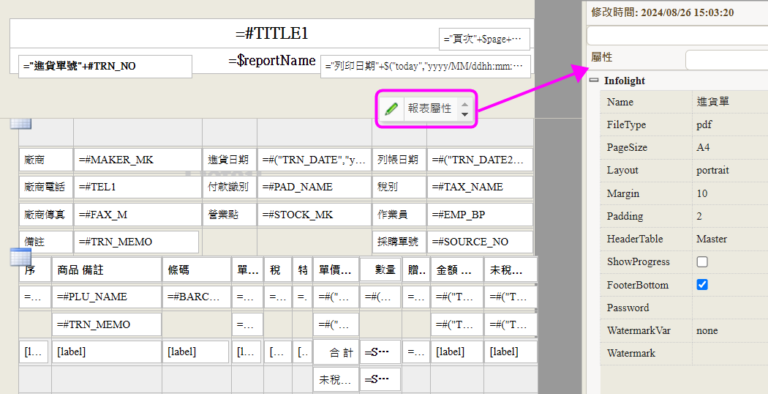Uncheck the FooterBottom checkbox

click(702, 285)
